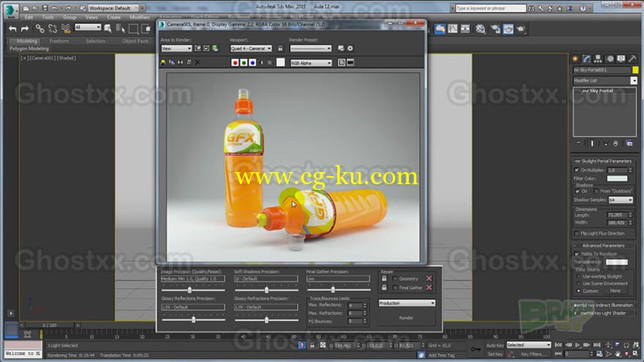Open the Area to Render dropdown
Image resolution: width=644 pixels, height=362 pixels.
pyautogui.click(x=176, y=48)
